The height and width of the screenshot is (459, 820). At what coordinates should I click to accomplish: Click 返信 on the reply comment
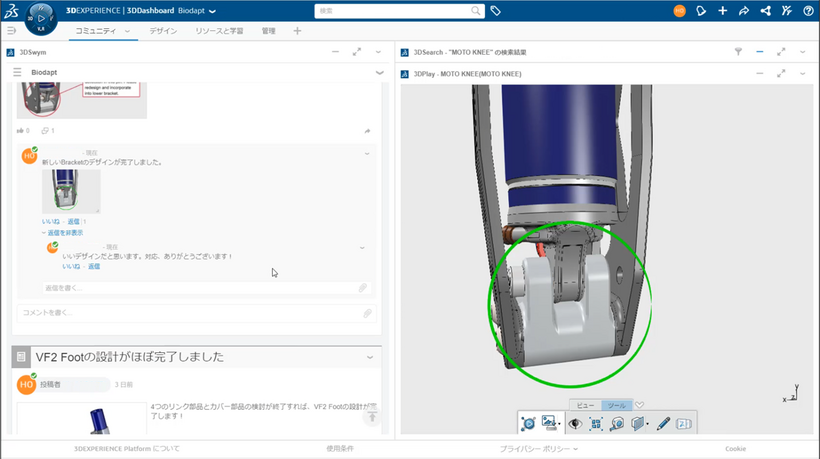pyautogui.click(x=94, y=267)
